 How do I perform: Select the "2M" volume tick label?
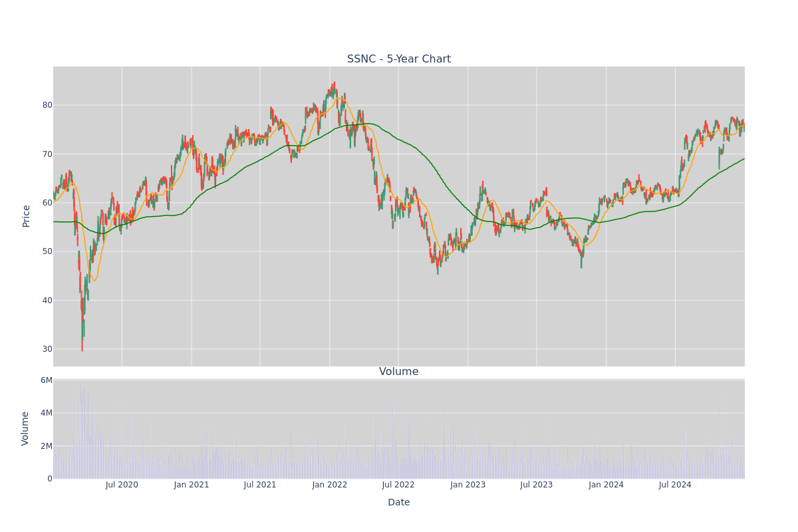pyautogui.click(x=47, y=446)
